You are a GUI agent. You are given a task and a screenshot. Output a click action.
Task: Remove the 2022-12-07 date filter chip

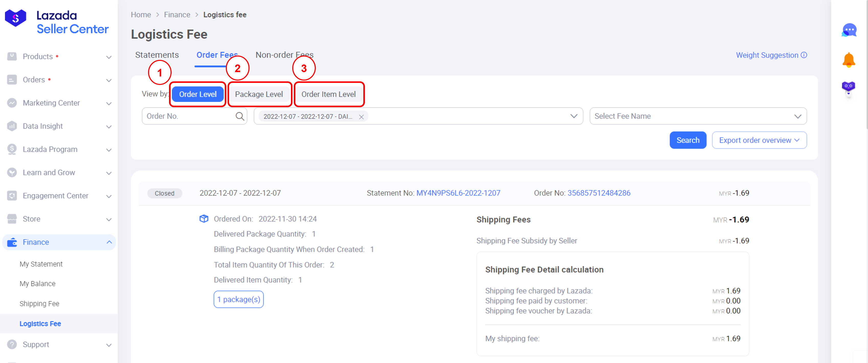[362, 117]
